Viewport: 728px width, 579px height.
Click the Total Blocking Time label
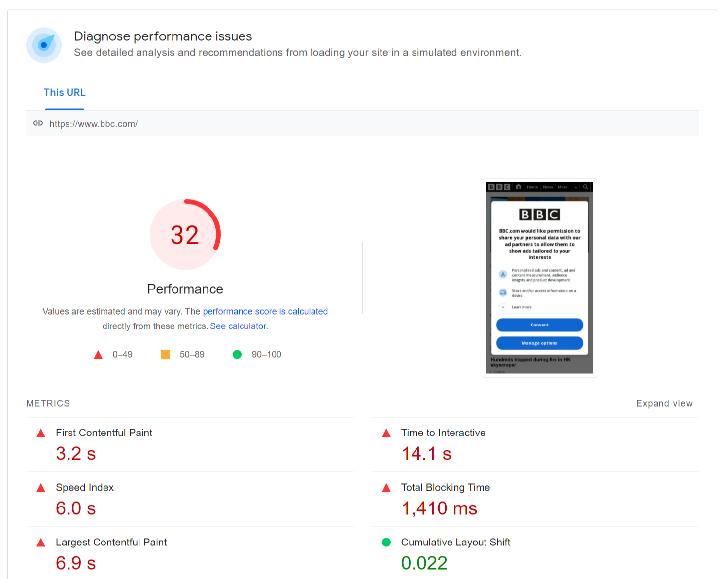(x=446, y=487)
